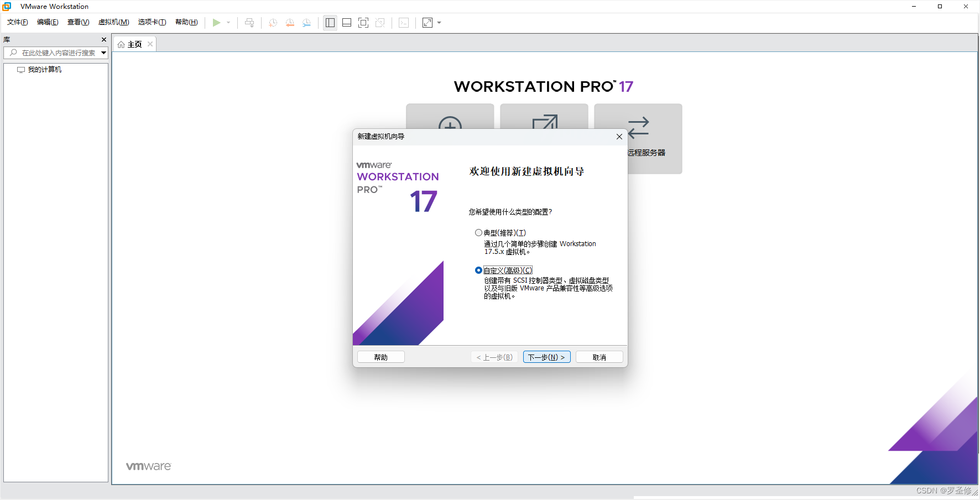Viewport: 980px width, 500px height.
Task: Click the console view terminal icon
Action: (404, 23)
